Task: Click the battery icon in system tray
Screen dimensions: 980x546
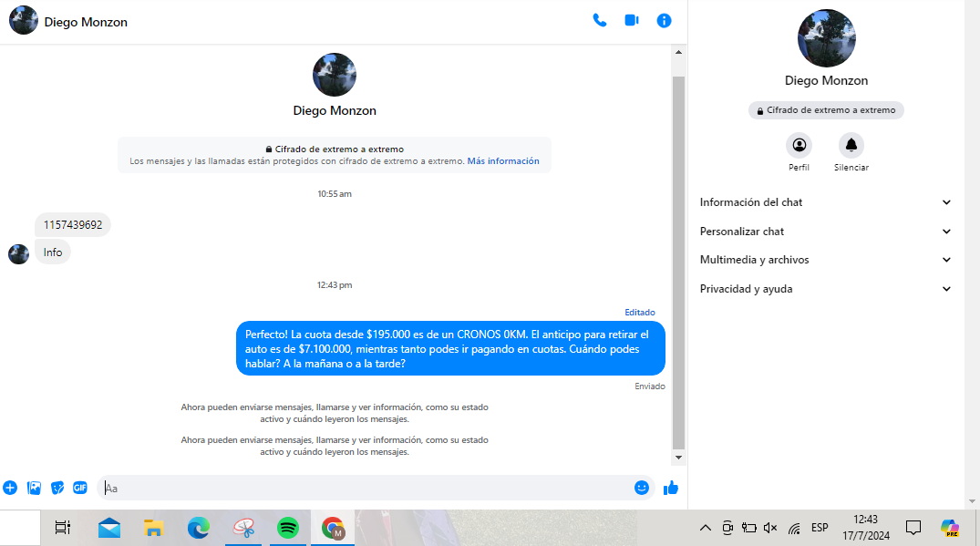Action: pyautogui.click(x=748, y=528)
